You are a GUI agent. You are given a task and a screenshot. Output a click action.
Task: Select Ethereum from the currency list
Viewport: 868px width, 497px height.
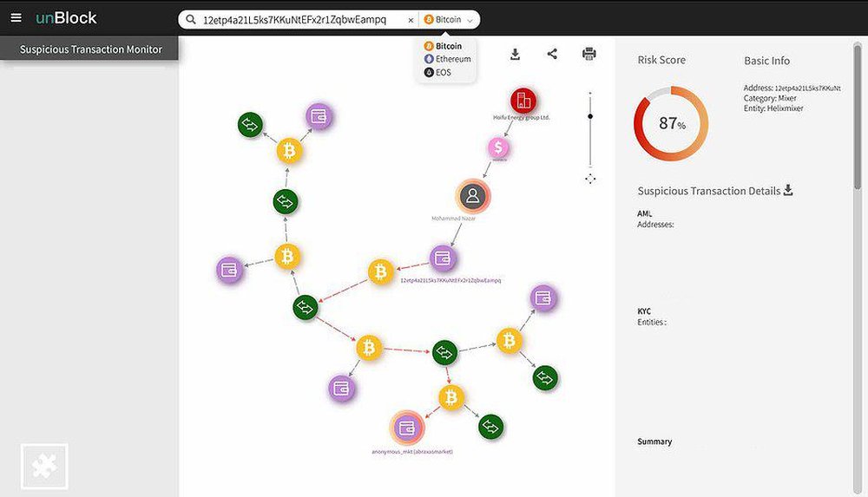point(447,59)
